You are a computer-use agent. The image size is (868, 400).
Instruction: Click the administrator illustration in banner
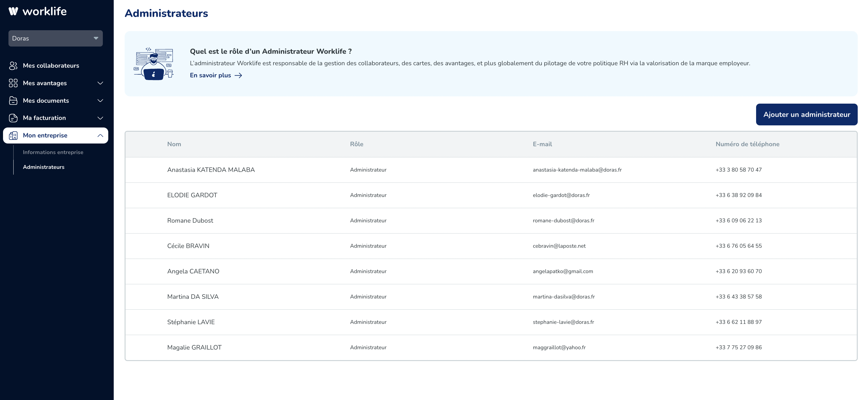[x=154, y=64]
